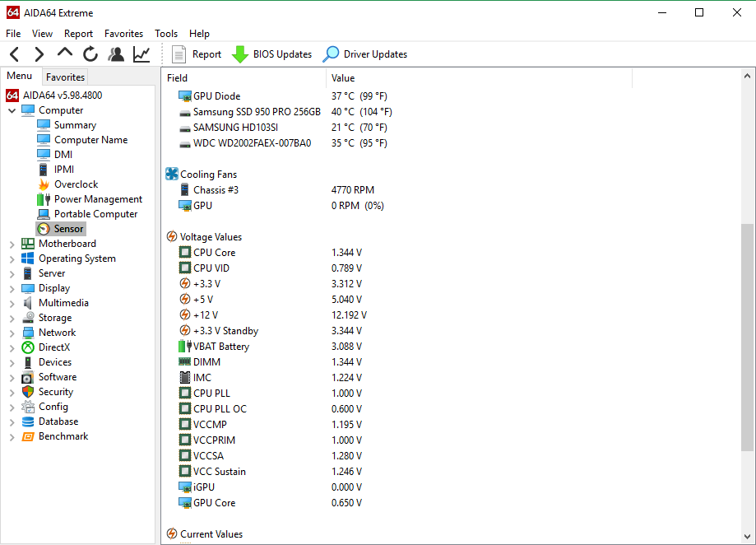Image resolution: width=756 pixels, height=545 pixels.
Task: Click the Voltage Values lightning icon
Action: [172, 237]
